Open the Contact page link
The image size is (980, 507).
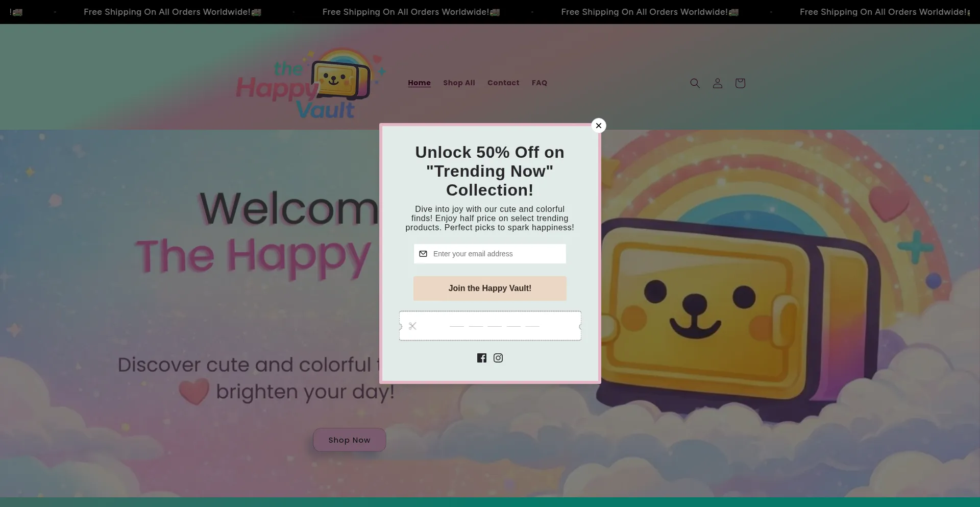tap(503, 83)
